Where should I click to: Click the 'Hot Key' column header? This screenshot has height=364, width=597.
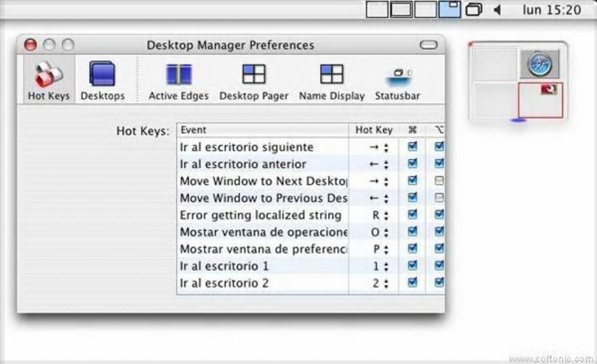click(373, 130)
